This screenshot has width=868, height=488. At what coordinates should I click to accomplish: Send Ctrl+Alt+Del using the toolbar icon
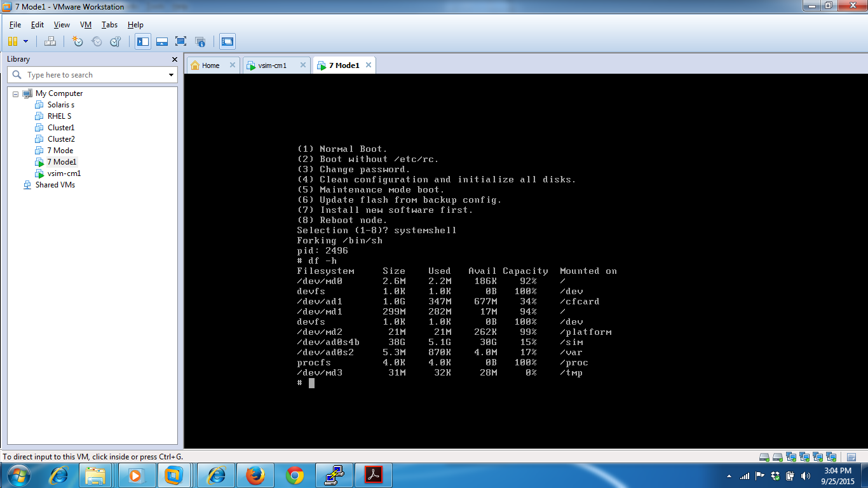point(50,41)
